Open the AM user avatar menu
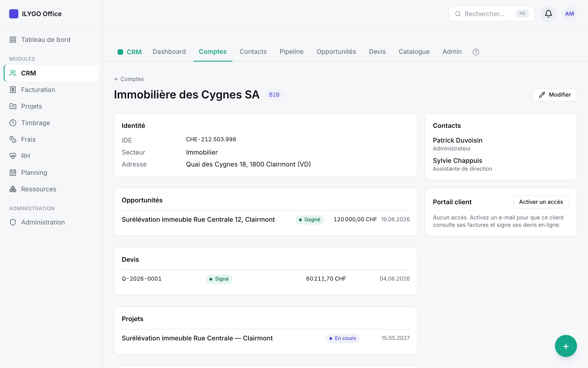Image resolution: width=588 pixels, height=368 pixels. click(570, 14)
